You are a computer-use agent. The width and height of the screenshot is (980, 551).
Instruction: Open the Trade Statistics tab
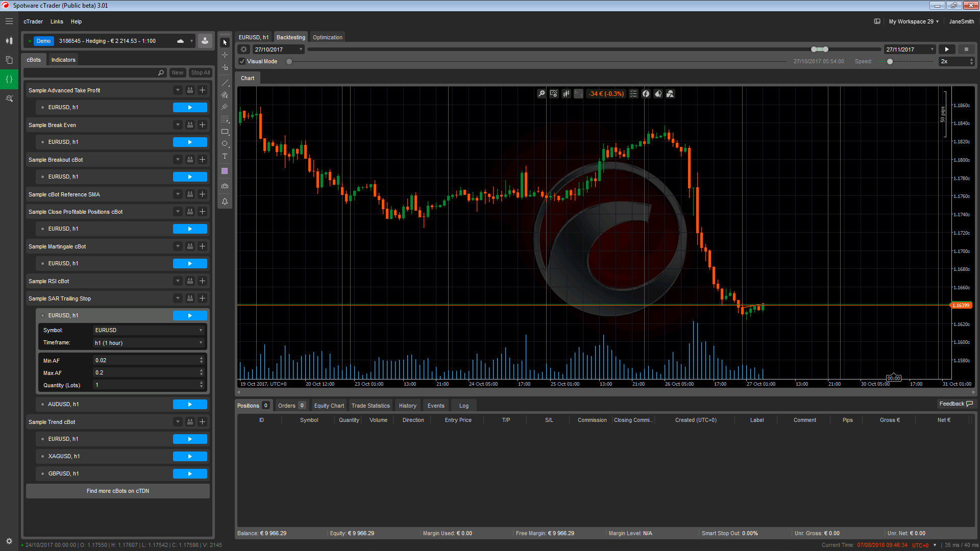pyautogui.click(x=371, y=406)
